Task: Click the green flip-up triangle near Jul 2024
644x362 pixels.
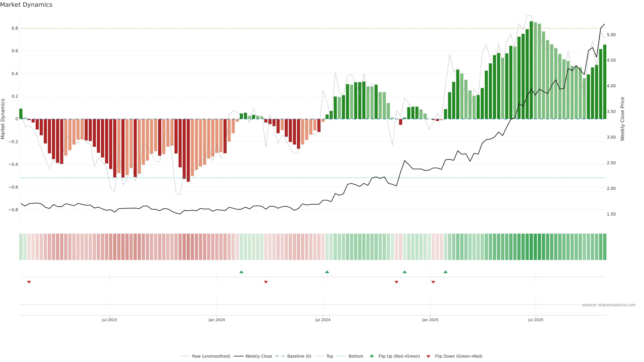Action: click(x=327, y=272)
